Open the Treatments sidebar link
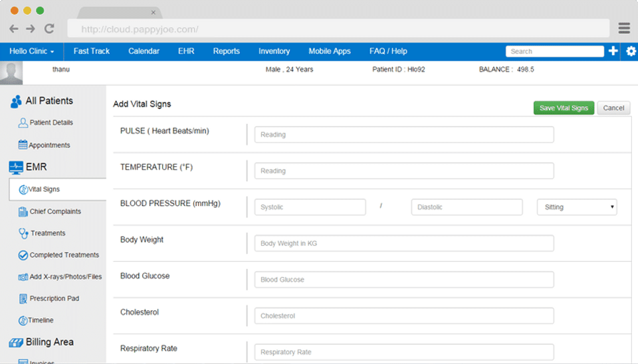The height and width of the screenshot is (364, 638). (x=48, y=233)
